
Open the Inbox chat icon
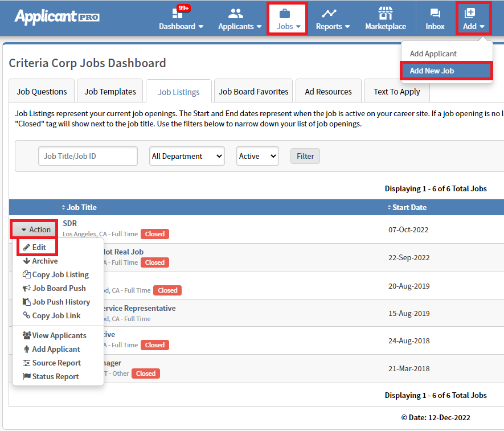tap(435, 14)
